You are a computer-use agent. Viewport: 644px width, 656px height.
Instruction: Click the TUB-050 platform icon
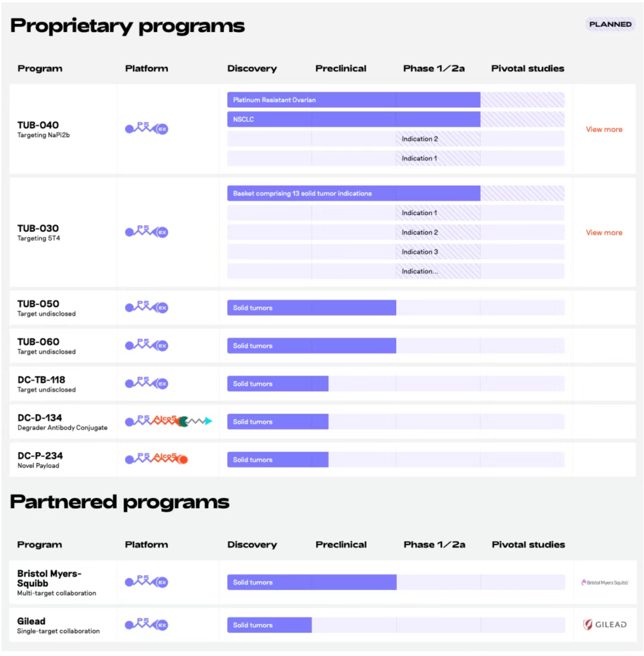click(147, 307)
